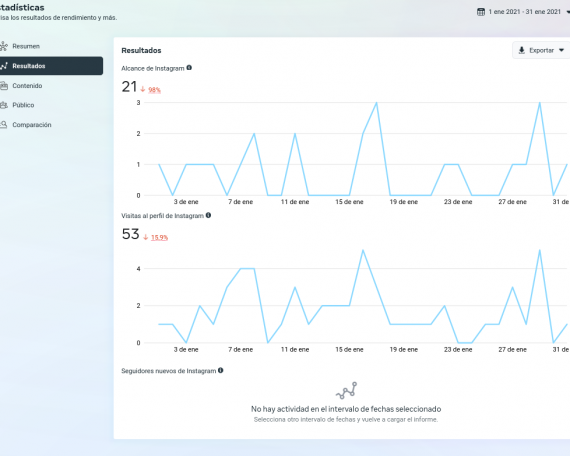Viewport: 570px width, 456px height.
Task: Click the No hay actividad message
Action: point(346,409)
